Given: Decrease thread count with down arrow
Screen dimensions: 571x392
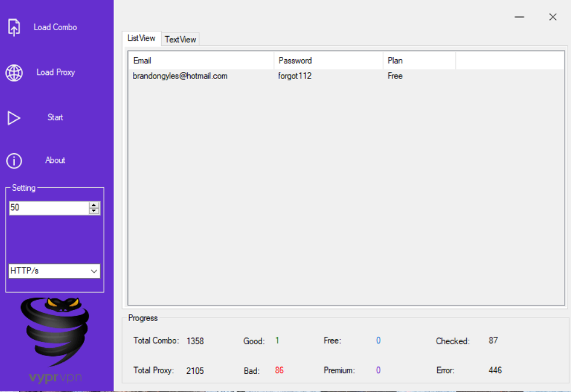Looking at the screenshot, I should point(94,211).
